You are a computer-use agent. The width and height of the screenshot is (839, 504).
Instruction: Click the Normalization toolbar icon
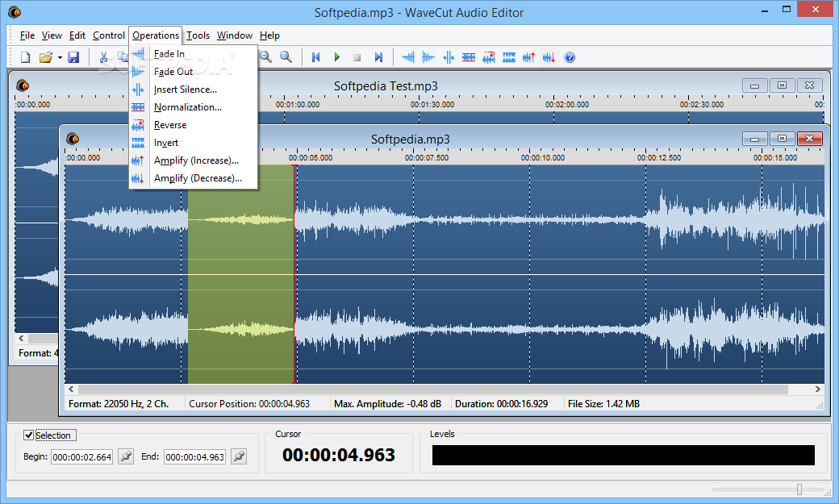[469, 57]
